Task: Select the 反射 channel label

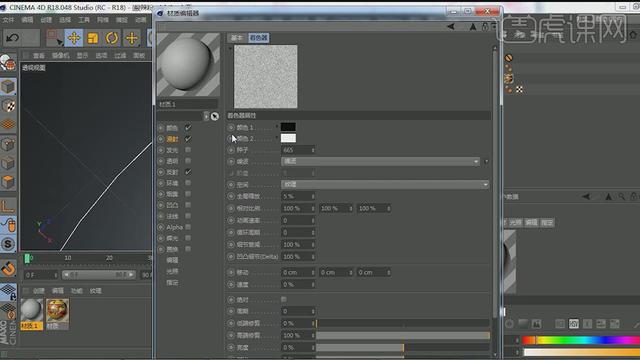Action: click(172, 172)
